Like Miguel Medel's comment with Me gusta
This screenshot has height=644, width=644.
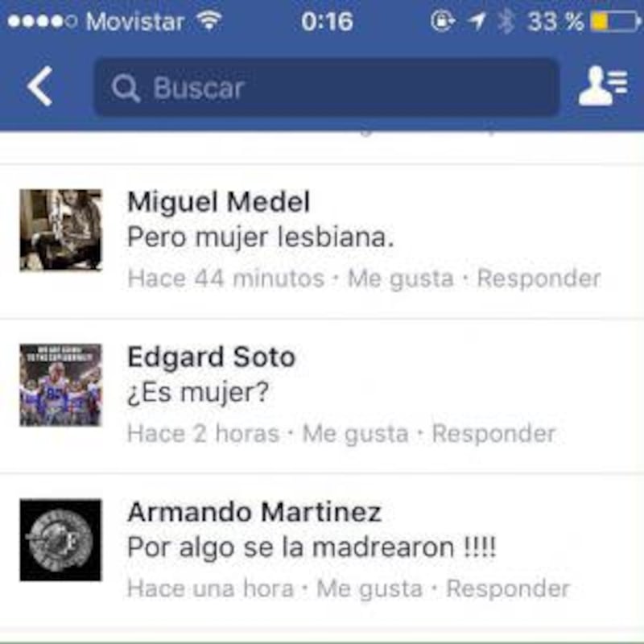[x=400, y=279]
